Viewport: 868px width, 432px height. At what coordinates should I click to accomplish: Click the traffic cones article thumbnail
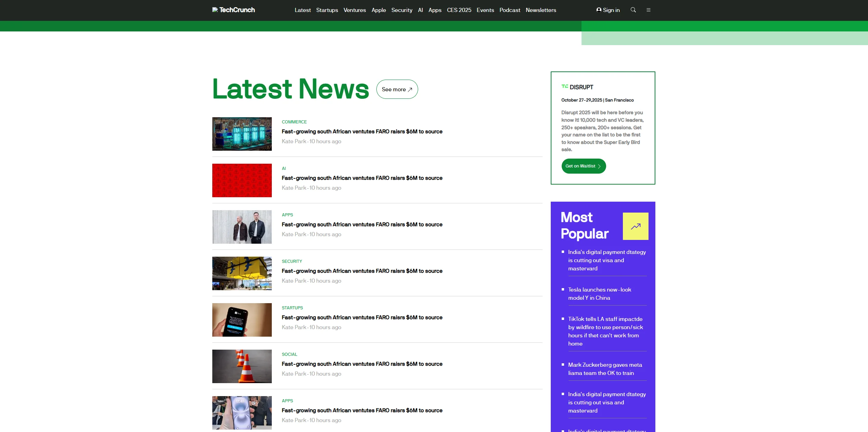coord(242,366)
